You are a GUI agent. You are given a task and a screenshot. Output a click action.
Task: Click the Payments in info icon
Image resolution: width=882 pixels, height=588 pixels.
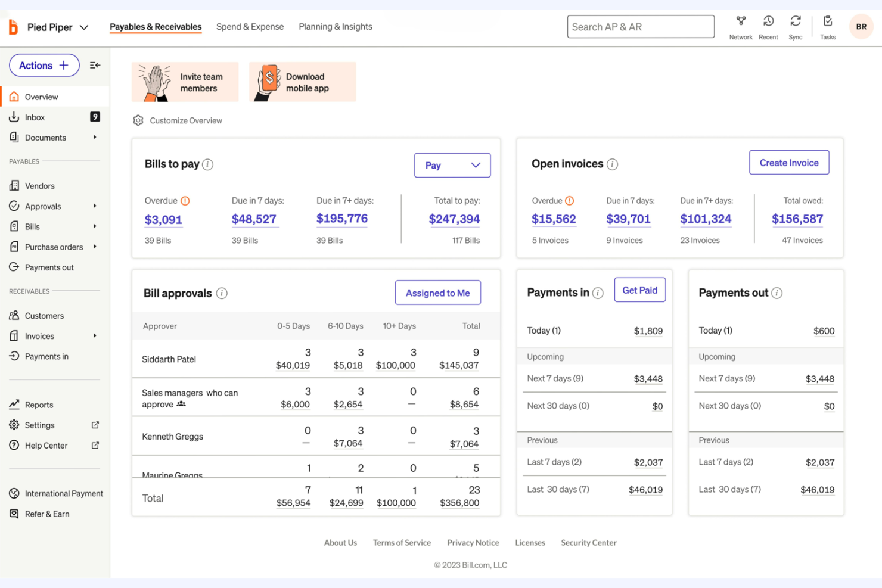(x=598, y=293)
